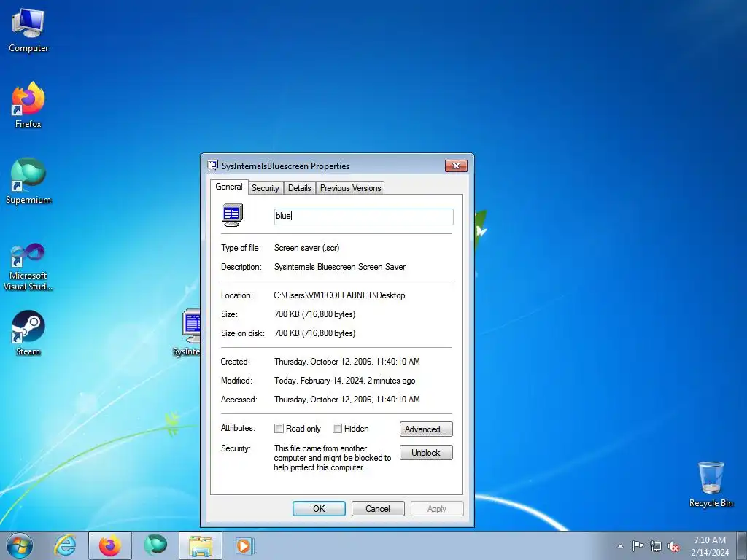
Task: Click the location path C:\Users\VM1.COLLABNET\Desktop
Action: click(x=339, y=295)
